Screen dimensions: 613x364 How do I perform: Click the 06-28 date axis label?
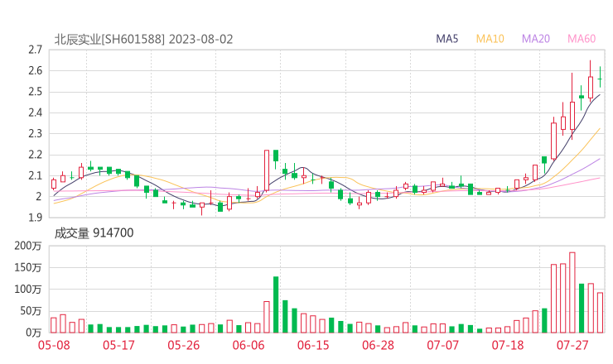click(x=378, y=345)
